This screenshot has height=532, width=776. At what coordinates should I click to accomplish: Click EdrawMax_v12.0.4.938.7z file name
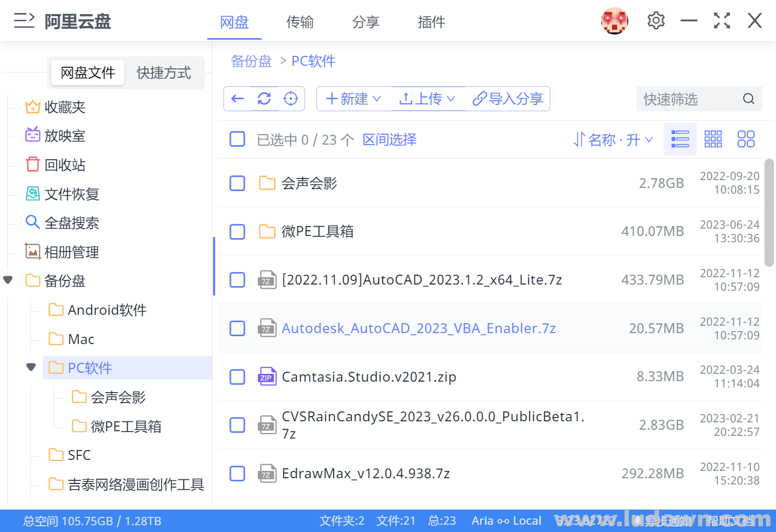[366, 473]
